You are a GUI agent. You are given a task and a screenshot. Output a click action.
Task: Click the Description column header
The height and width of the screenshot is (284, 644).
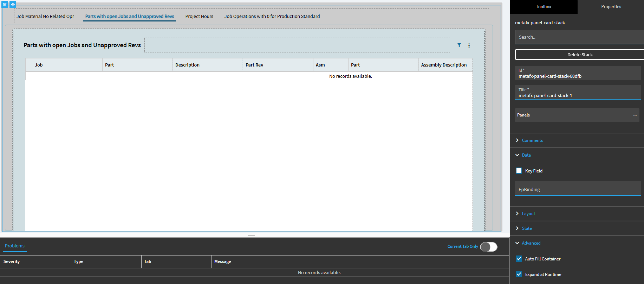[x=208, y=65]
